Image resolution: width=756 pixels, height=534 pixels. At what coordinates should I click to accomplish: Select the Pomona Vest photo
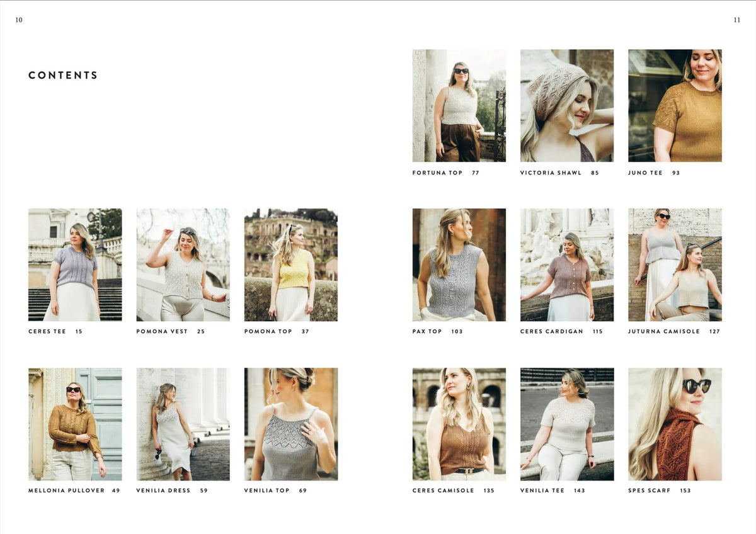pos(183,264)
